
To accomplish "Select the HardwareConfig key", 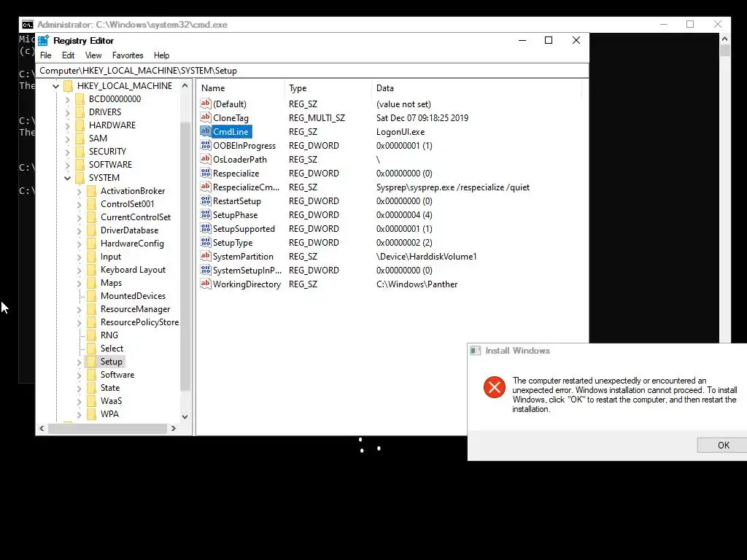I will click(132, 244).
